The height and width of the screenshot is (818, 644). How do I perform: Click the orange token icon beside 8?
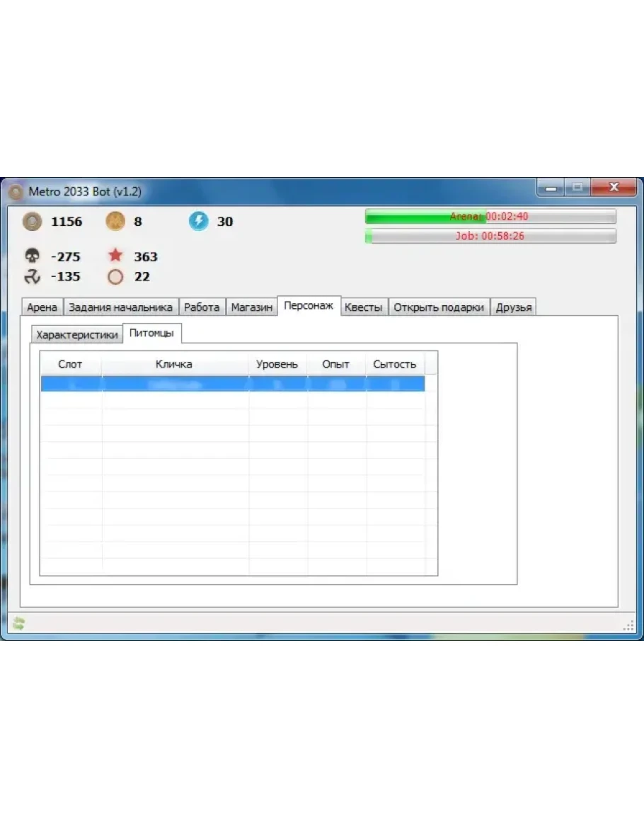(115, 222)
